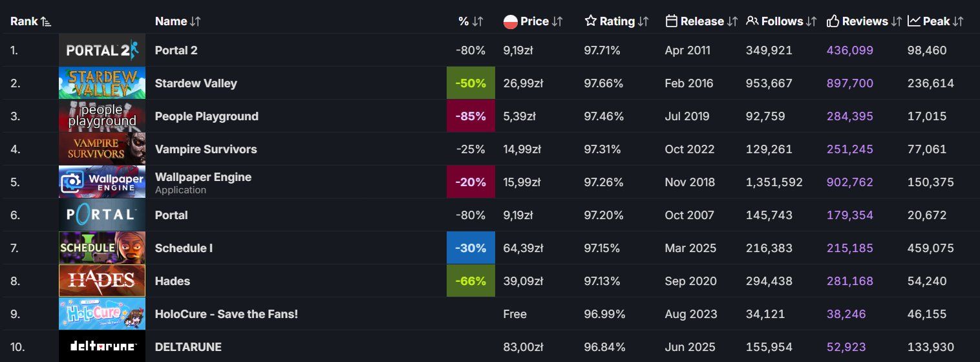Viewport: 980px width, 362px height.
Task: Click the chart icon beside Peak
Action: coord(913,21)
